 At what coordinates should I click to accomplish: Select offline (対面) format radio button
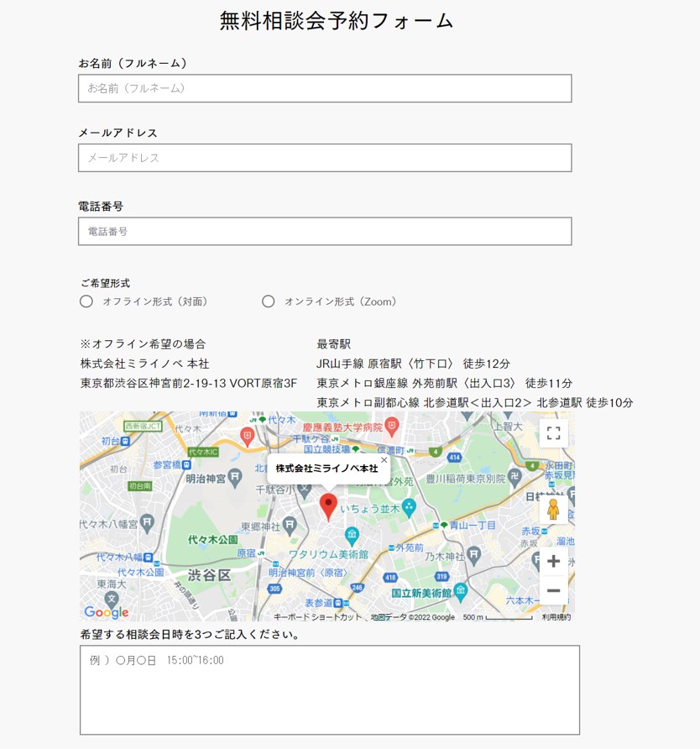86,301
